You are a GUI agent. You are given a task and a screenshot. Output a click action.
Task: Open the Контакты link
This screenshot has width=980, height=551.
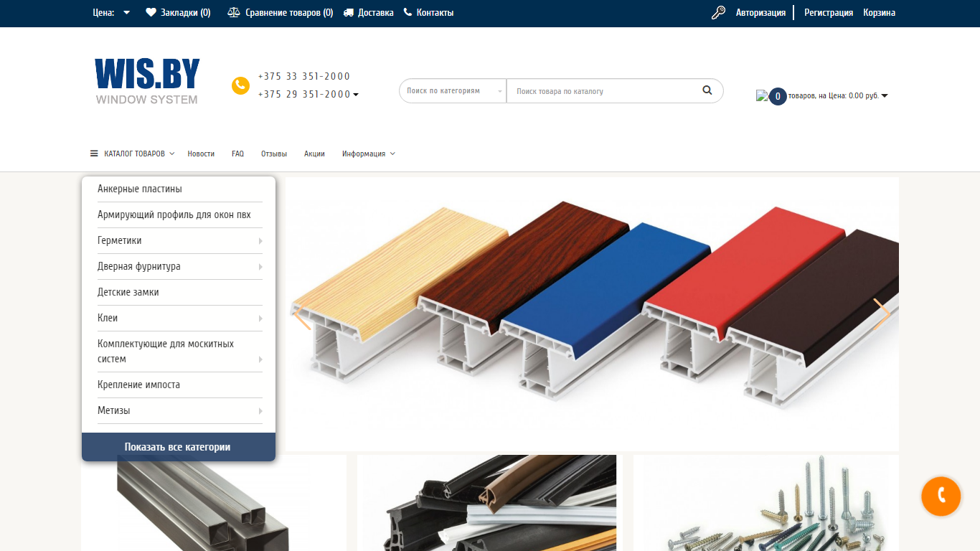coord(435,12)
